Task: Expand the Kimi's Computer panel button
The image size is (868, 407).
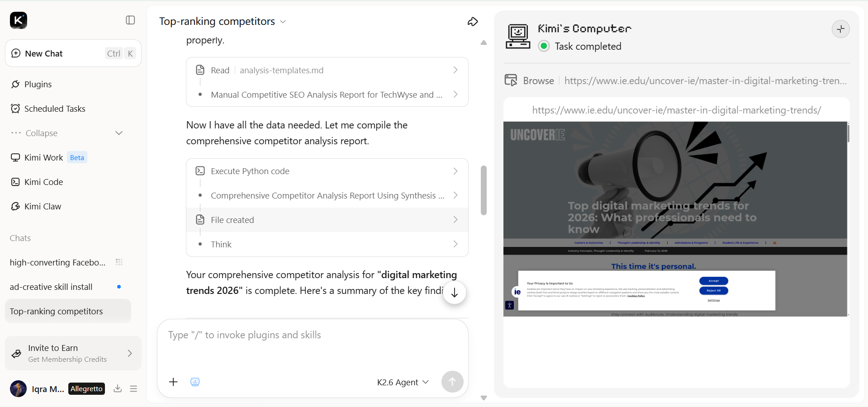Action: [841, 29]
